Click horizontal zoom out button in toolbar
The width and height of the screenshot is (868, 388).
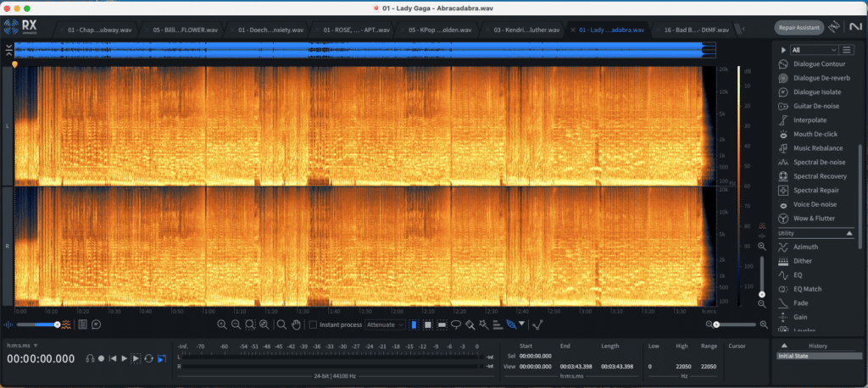[x=236, y=325]
